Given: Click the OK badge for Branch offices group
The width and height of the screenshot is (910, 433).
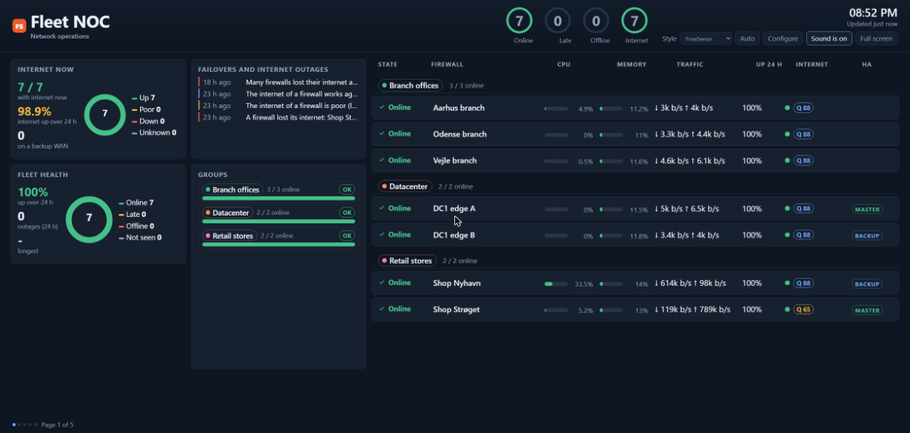Looking at the screenshot, I should click(x=347, y=190).
